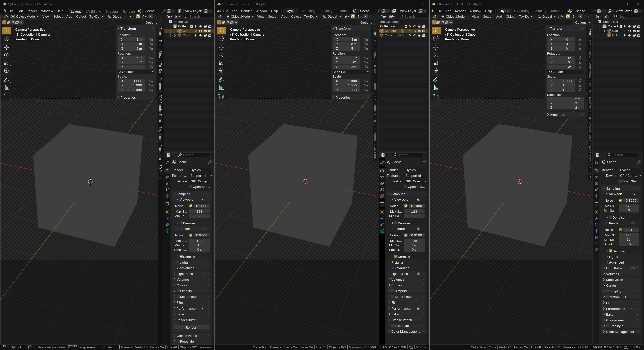The image size is (644, 350).
Task: Pin the Scene properties in Blender 5.0 window
Action: click(425, 162)
